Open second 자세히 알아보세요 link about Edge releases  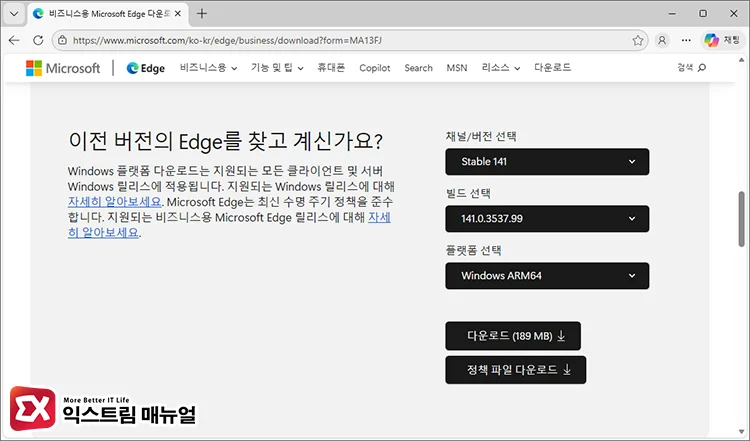[379, 217]
